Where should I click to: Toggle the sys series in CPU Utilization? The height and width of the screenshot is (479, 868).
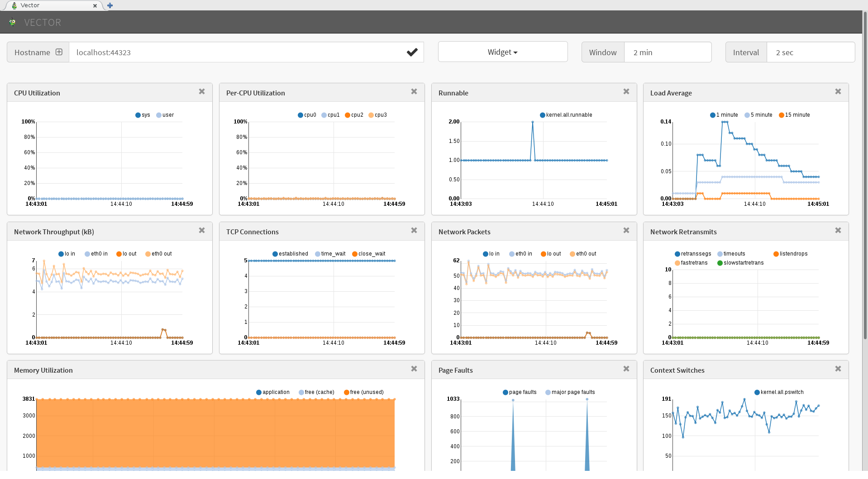(138, 115)
